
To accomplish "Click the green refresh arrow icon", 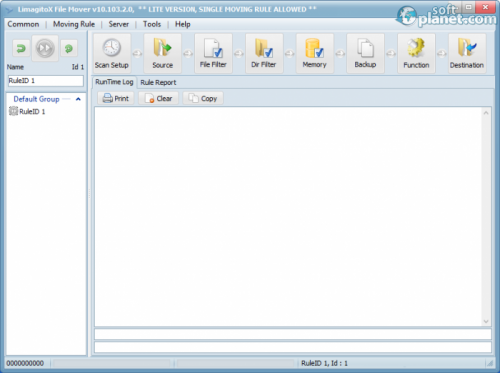I will tap(69, 48).
